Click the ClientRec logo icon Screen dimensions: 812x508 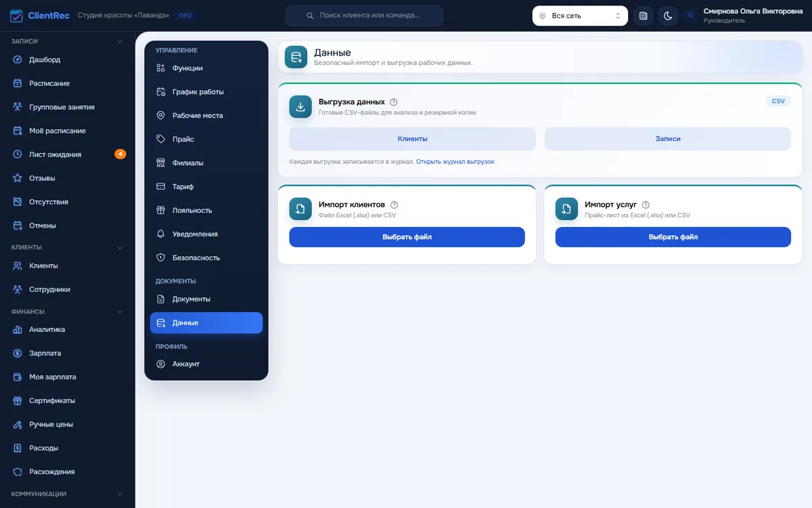pos(17,16)
